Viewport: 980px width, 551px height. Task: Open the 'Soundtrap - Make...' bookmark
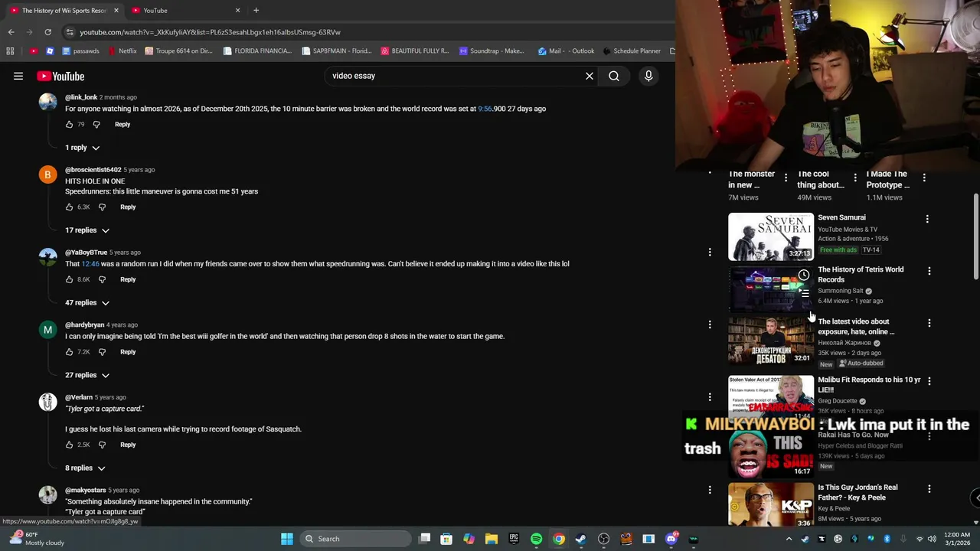tap(492, 51)
